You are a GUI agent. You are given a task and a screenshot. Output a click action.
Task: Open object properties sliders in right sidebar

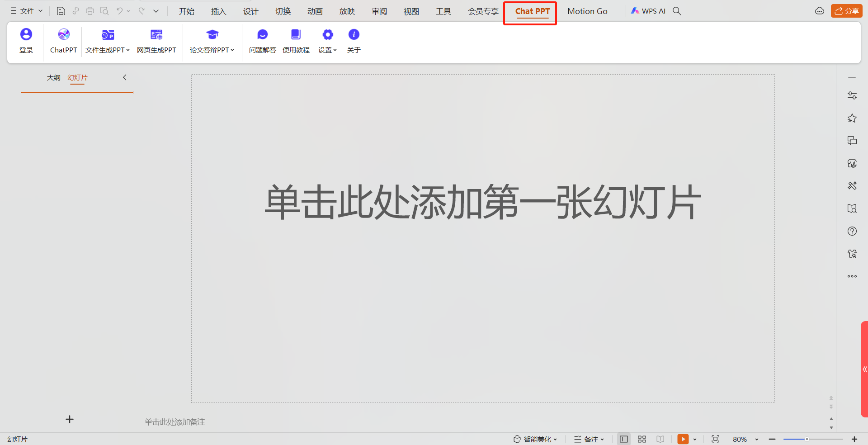tap(852, 95)
